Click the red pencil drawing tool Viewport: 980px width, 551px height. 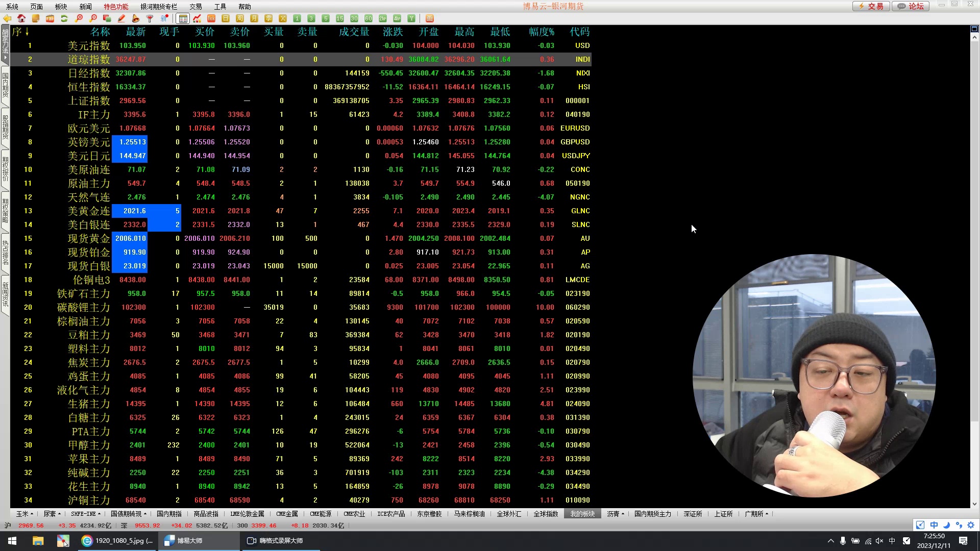[x=121, y=18]
